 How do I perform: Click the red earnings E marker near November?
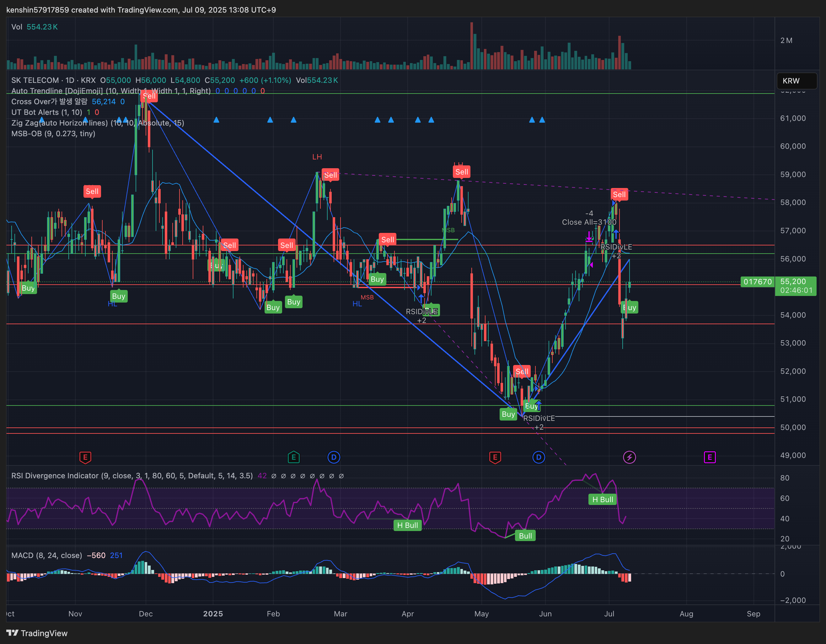85,457
